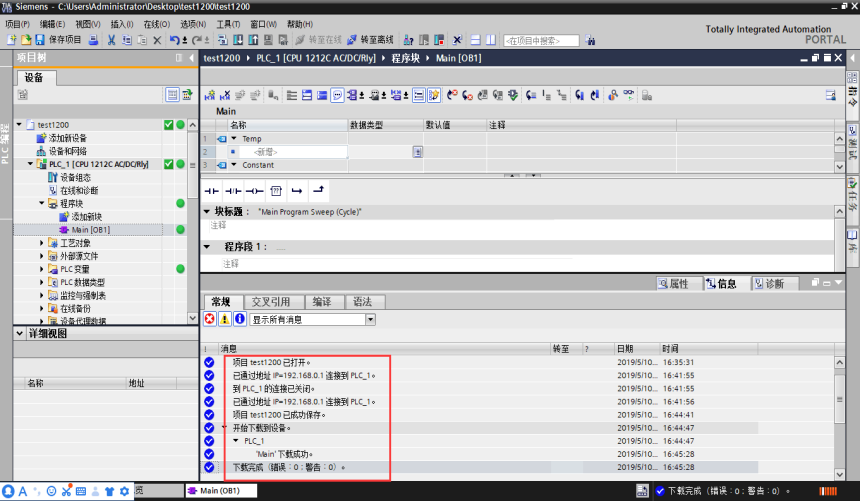Open the 诊断 panel tab

pos(769,283)
